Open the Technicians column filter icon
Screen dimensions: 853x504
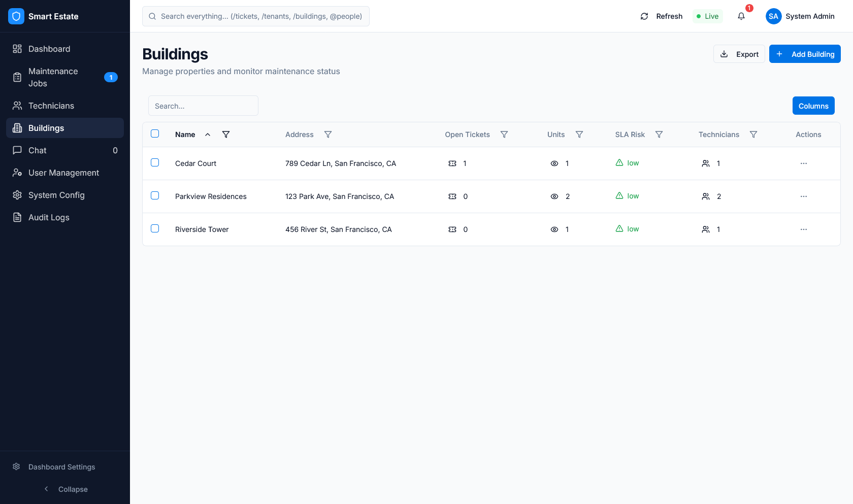(753, 135)
